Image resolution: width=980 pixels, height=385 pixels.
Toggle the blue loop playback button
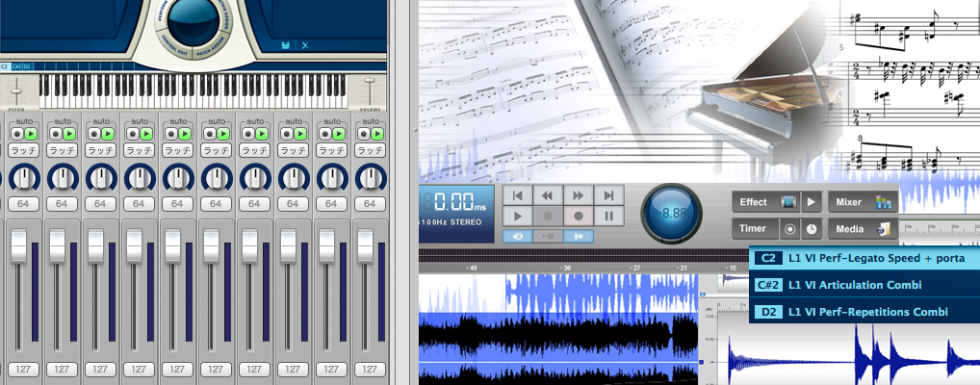518,236
